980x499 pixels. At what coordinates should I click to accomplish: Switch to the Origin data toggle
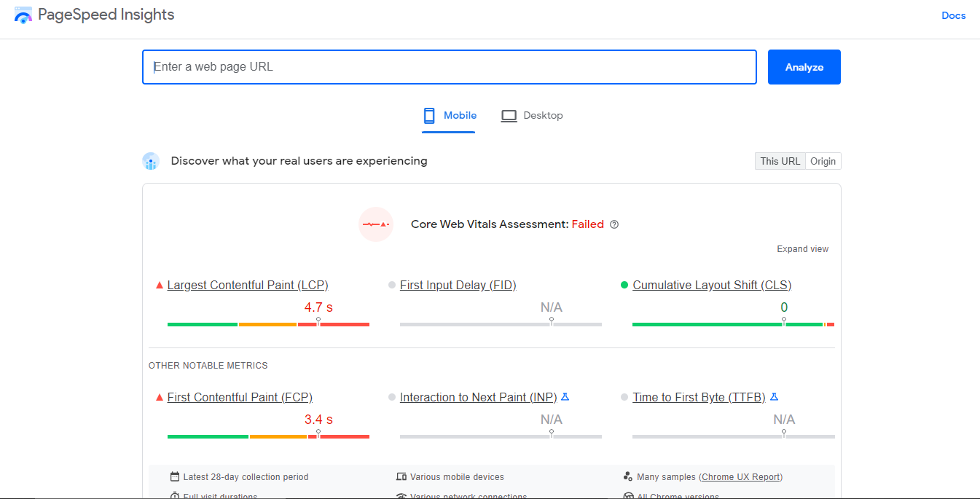tap(823, 162)
